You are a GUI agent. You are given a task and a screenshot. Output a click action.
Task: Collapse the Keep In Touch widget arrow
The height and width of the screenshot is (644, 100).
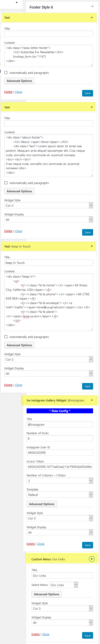(x=92, y=246)
